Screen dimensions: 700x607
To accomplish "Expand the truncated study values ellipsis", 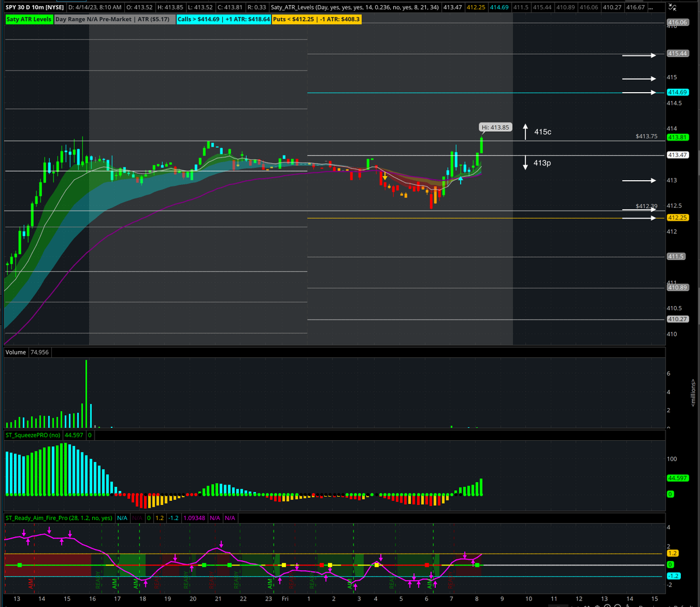I will [x=650, y=8].
